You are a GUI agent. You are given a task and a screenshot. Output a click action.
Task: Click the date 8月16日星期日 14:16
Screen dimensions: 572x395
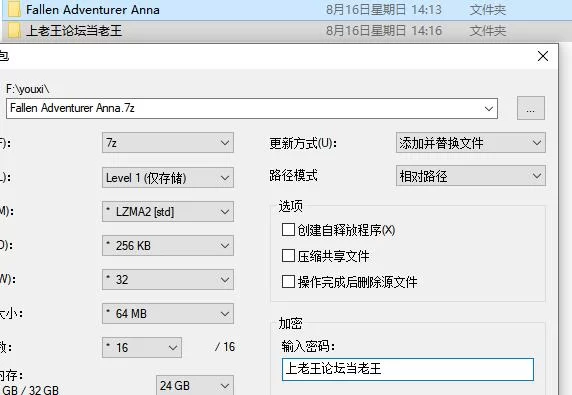point(384,31)
